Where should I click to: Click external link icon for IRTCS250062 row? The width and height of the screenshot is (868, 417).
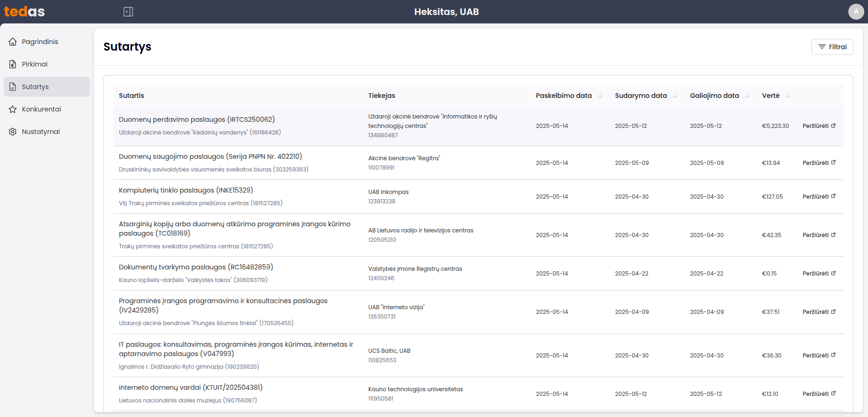[x=833, y=126]
